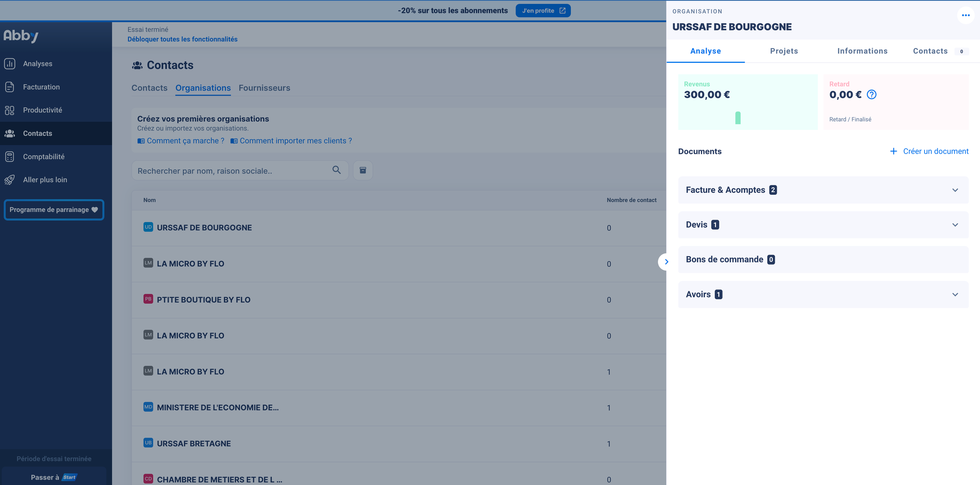
Task: Click Débloquer toutes les fonctionnalités link
Action: click(x=182, y=39)
